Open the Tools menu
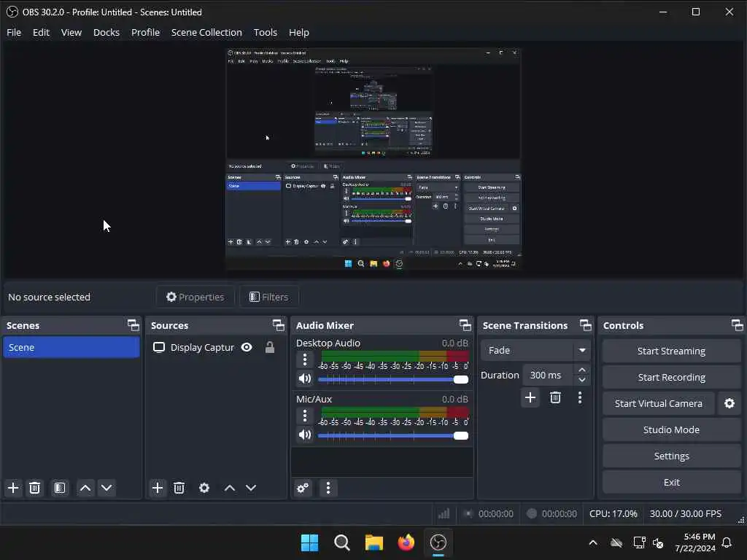Viewport: 747px width, 560px height. click(266, 32)
